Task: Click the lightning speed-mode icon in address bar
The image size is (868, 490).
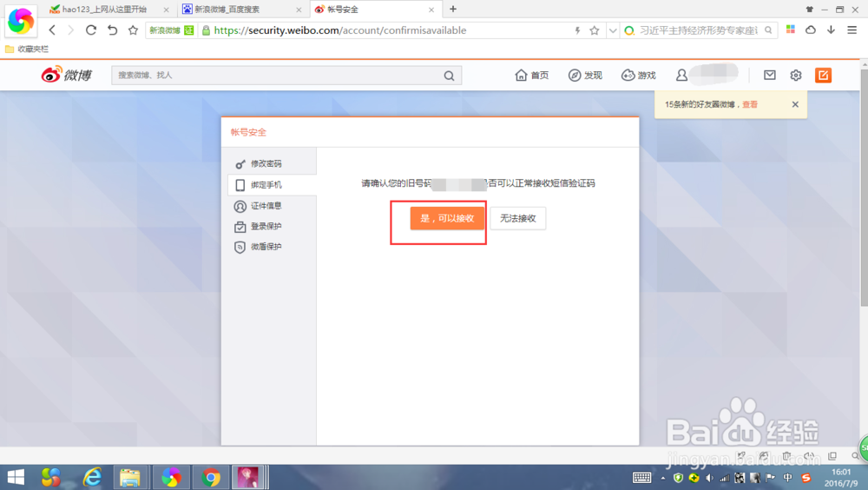Action: point(577,30)
